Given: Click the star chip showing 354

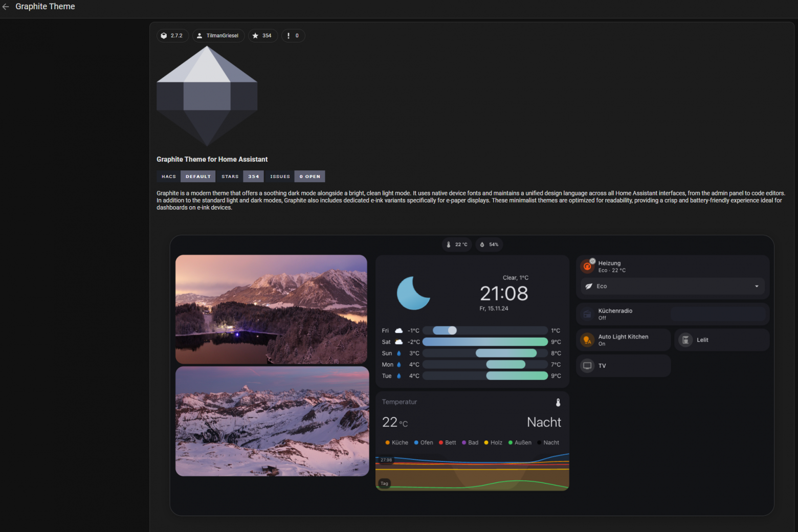Looking at the screenshot, I should (x=263, y=36).
